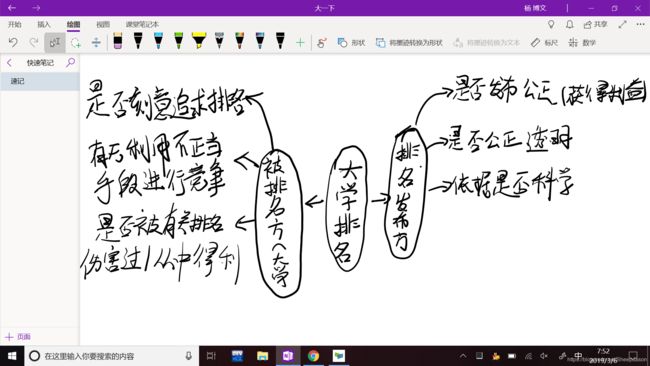Open Task View on the taskbar
Screen dimensions: 650x366
point(211,356)
